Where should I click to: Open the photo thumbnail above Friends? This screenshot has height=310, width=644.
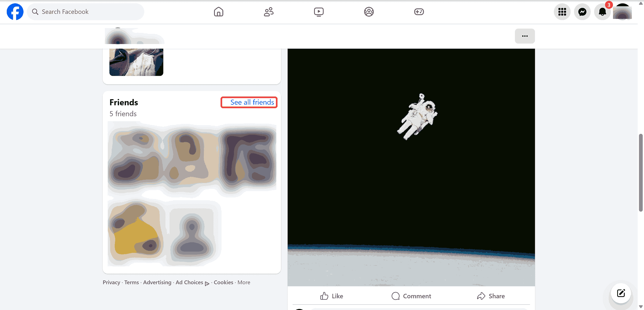point(136,62)
